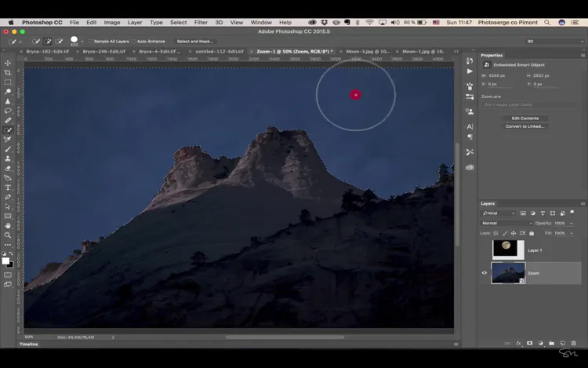The image size is (588, 368).
Task: Select the Rectangular Marquee tool
Action: (x=8, y=82)
